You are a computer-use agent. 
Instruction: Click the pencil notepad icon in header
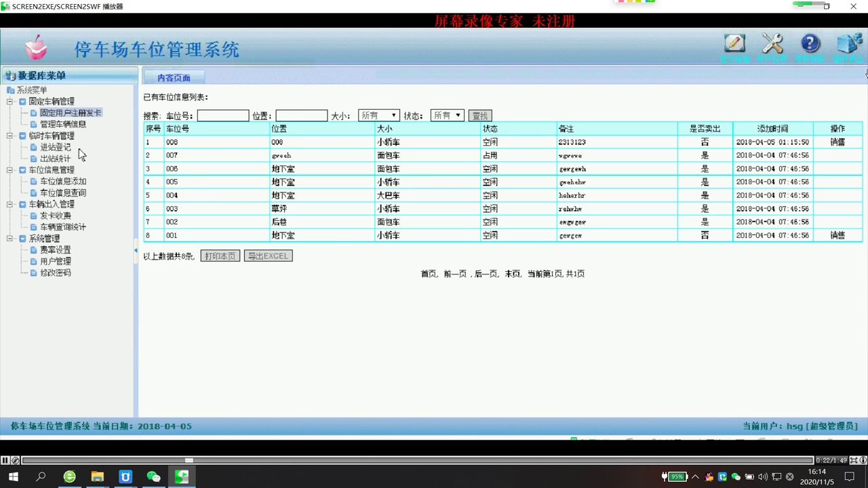(734, 43)
